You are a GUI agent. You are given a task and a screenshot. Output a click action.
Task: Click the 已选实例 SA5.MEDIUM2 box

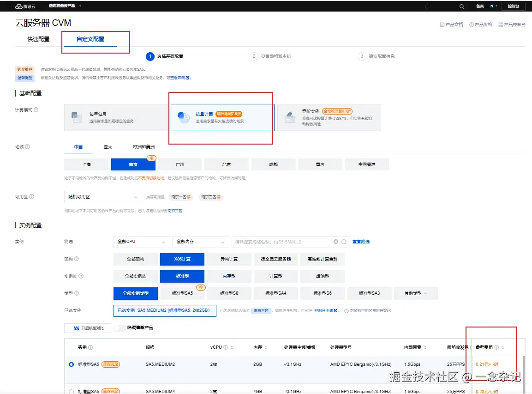click(165, 310)
